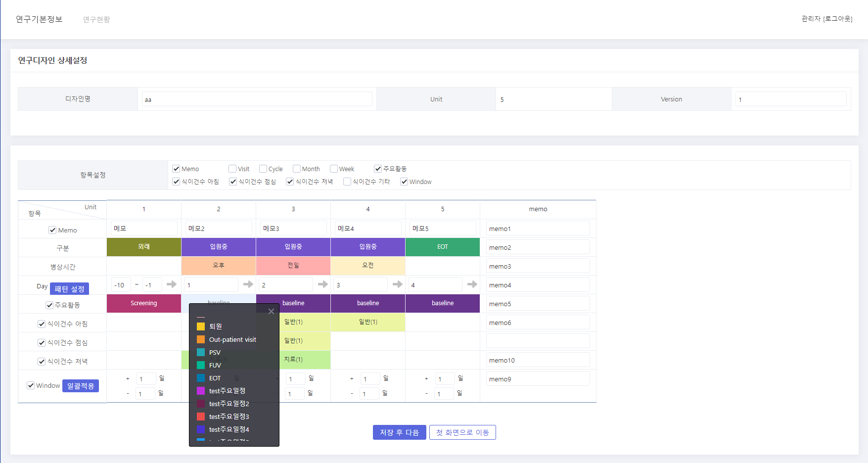Open the 외래 category cell
This screenshot has width=868, height=463.
(144, 247)
